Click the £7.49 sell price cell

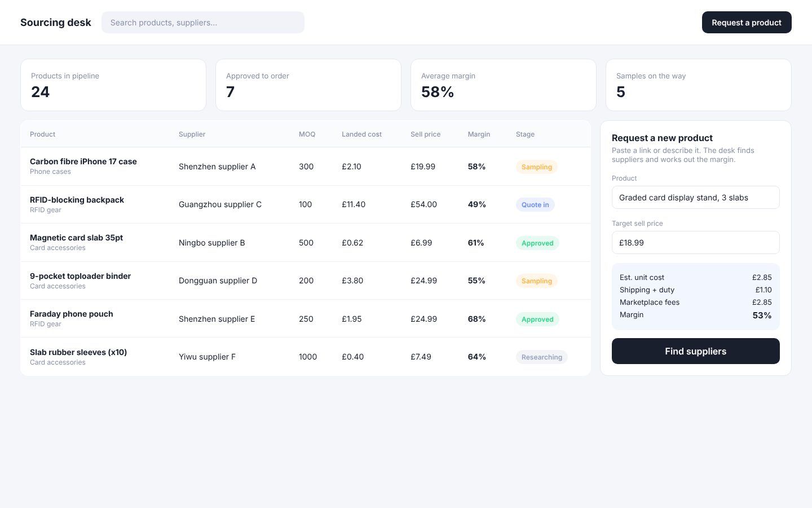[x=421, y=357]
